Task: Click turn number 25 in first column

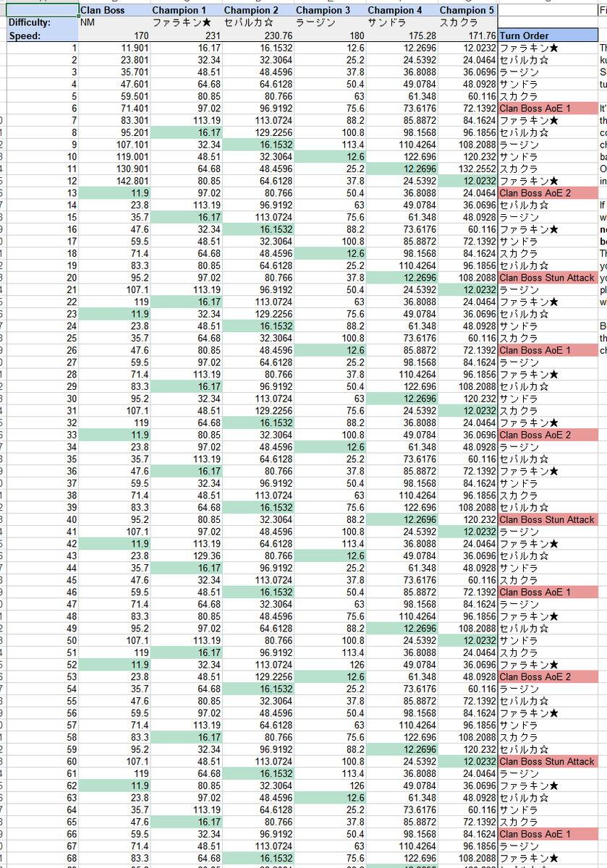Action: (x=42, y=338)
